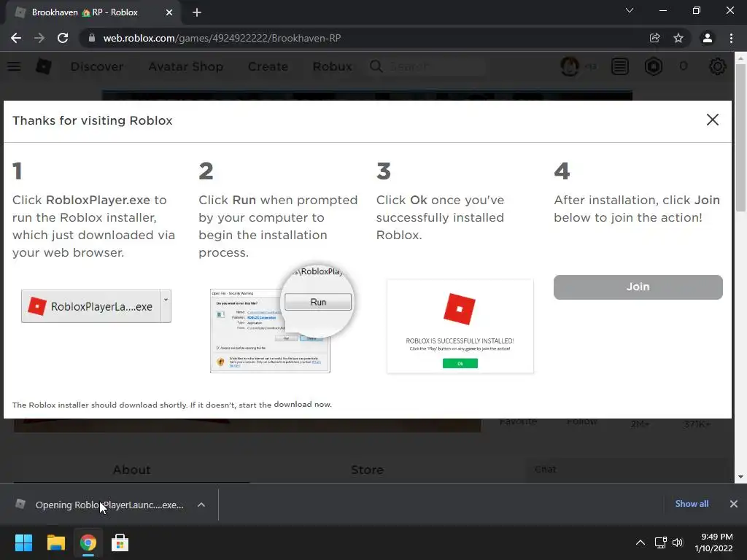Open the Chat panel header

point(629,470)
